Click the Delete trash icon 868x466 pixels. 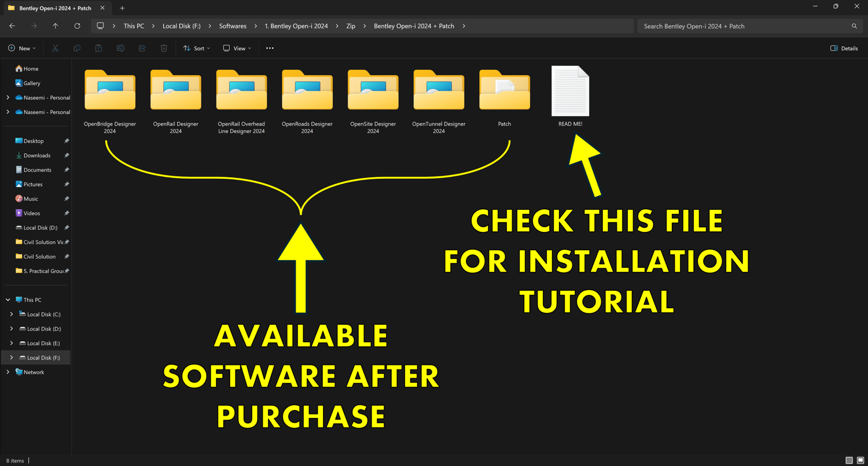pyautogui.click(x=164, y=48)
